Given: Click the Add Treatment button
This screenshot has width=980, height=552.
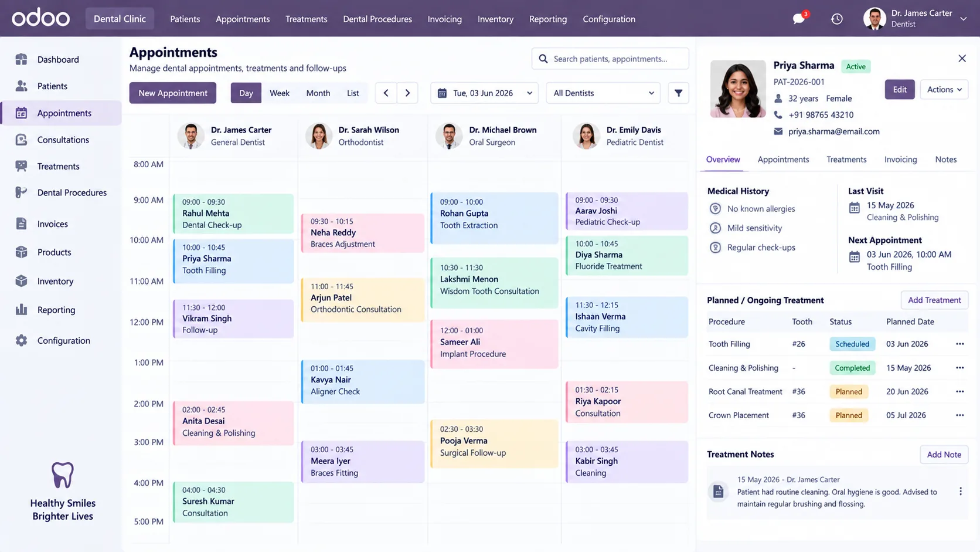Looking at the screenshot, I should (934, 300).
